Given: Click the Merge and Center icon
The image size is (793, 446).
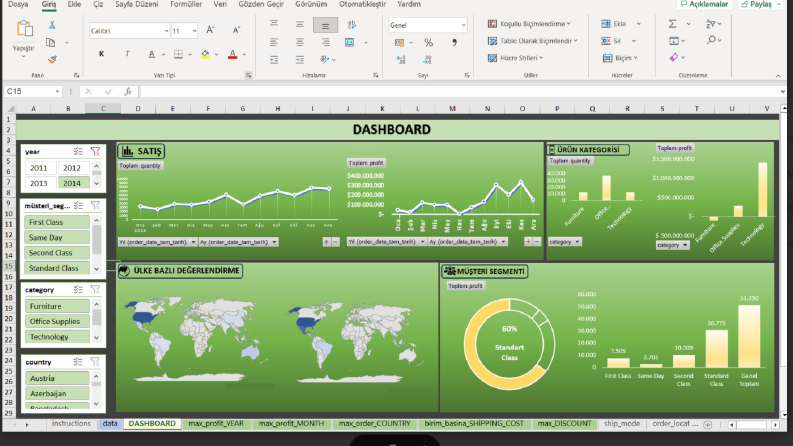Looking at the screenshot, I should tap(349, 42).
